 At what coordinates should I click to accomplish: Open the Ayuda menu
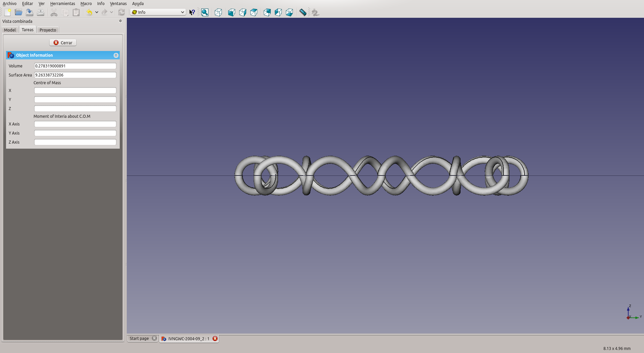coord(138,3)
